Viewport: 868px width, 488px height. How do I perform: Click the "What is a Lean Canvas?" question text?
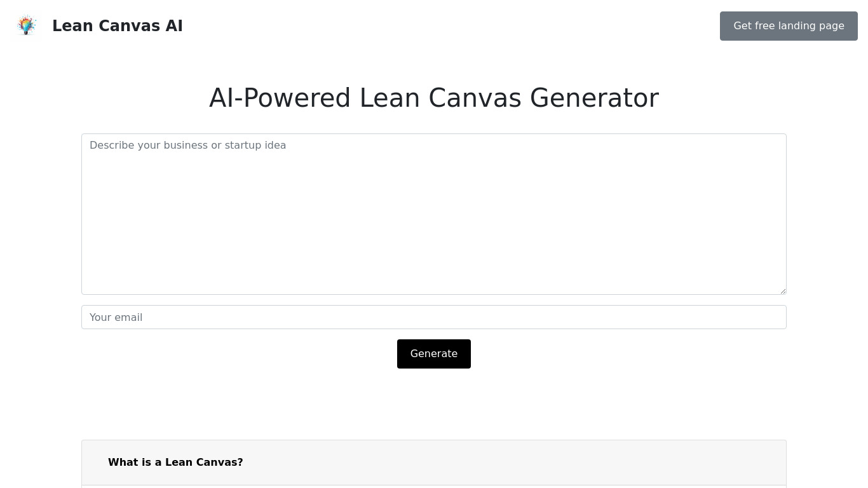tap(175, 463)
